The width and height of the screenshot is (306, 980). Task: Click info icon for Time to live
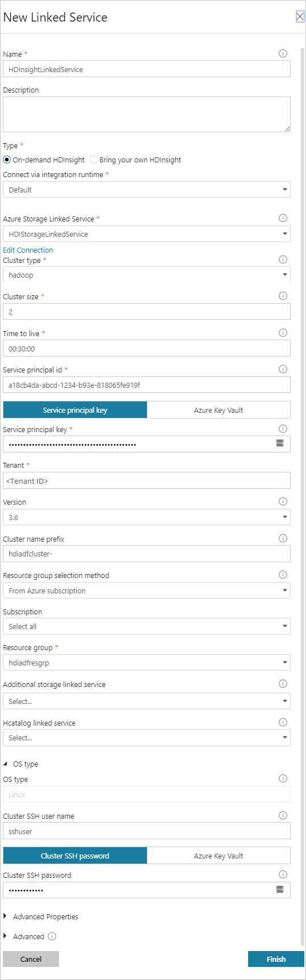[283, 333]
